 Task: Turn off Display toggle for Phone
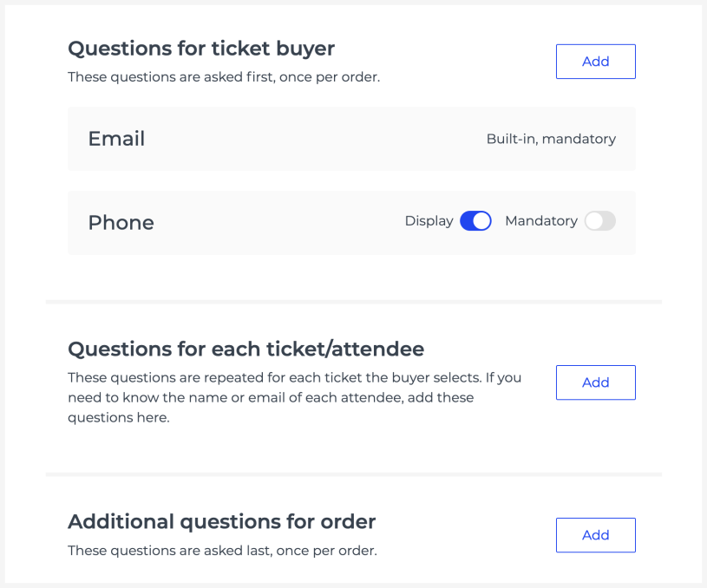click(475, 221)
